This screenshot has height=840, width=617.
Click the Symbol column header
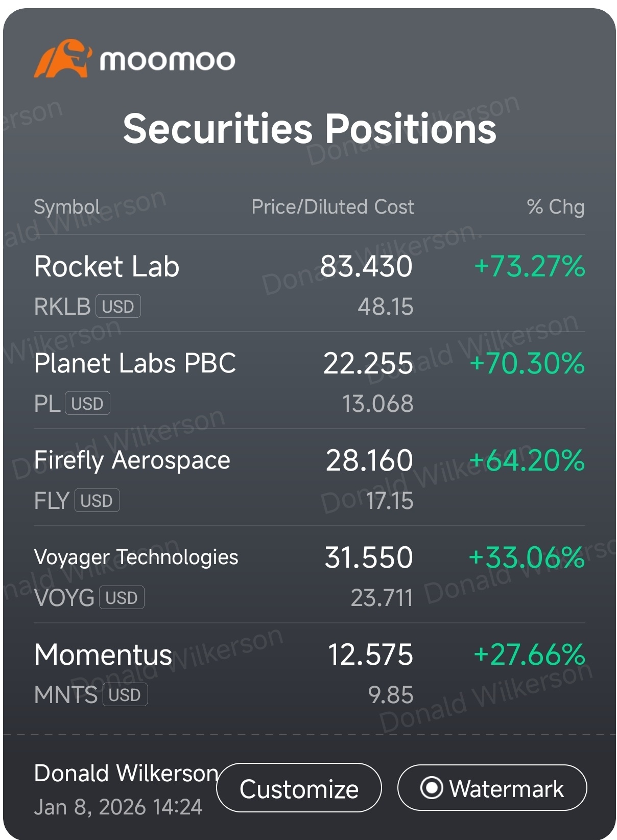coord(67,207)
